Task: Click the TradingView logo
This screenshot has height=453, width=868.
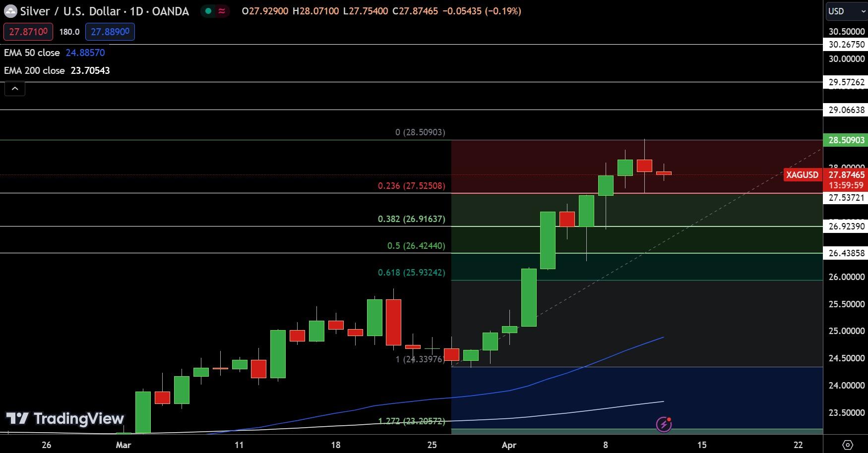Action: coord(65,419)
